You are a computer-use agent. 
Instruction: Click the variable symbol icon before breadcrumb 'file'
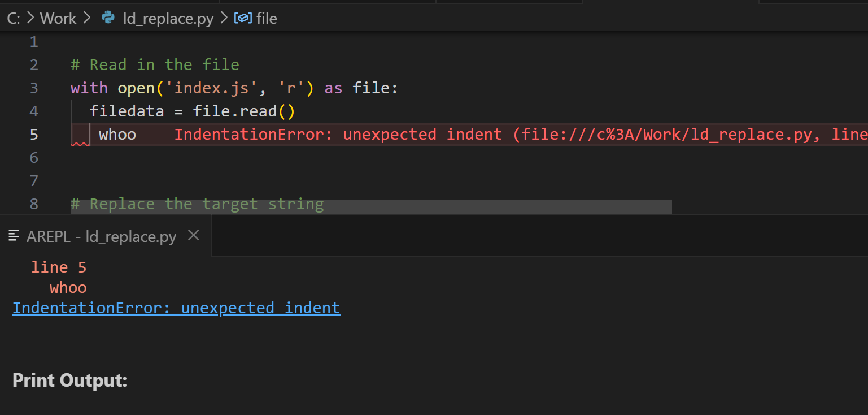pyautogui.click(x=243, y=18)
